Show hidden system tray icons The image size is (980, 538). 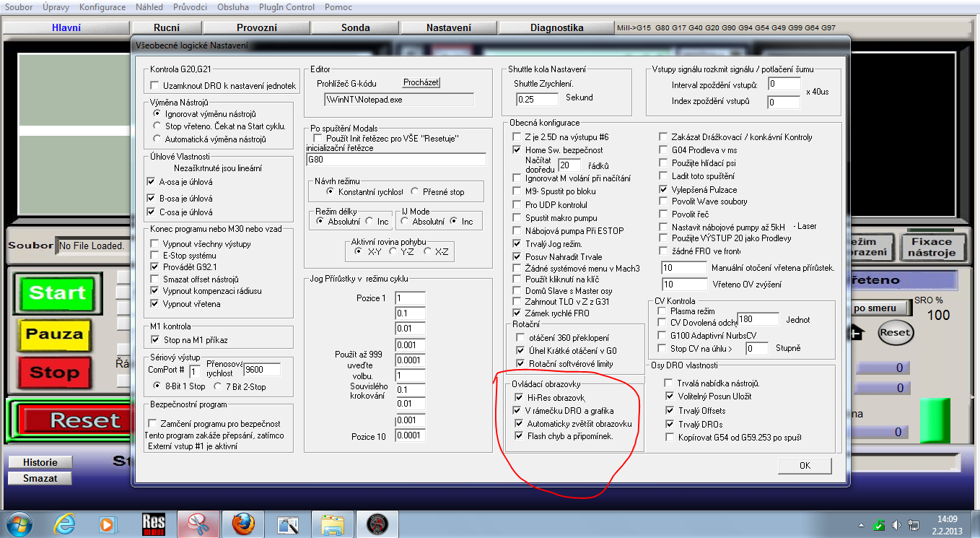[x=862, y=525]
